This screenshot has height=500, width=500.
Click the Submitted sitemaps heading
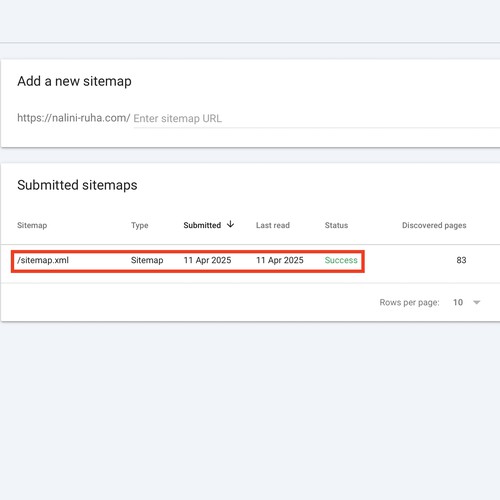coord(77,185)
